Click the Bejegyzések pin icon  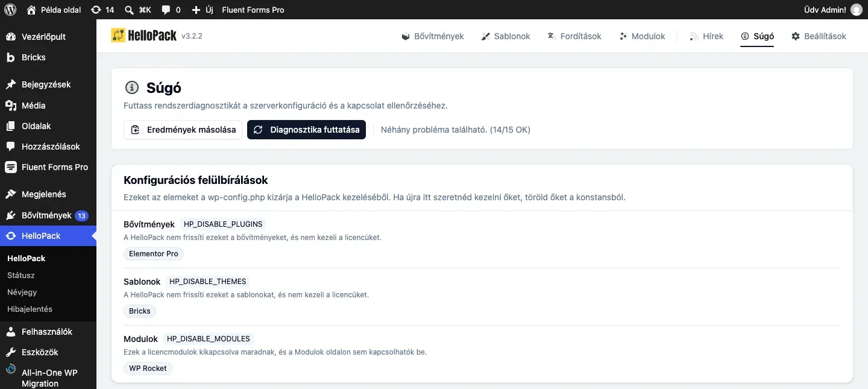(11, 84)
